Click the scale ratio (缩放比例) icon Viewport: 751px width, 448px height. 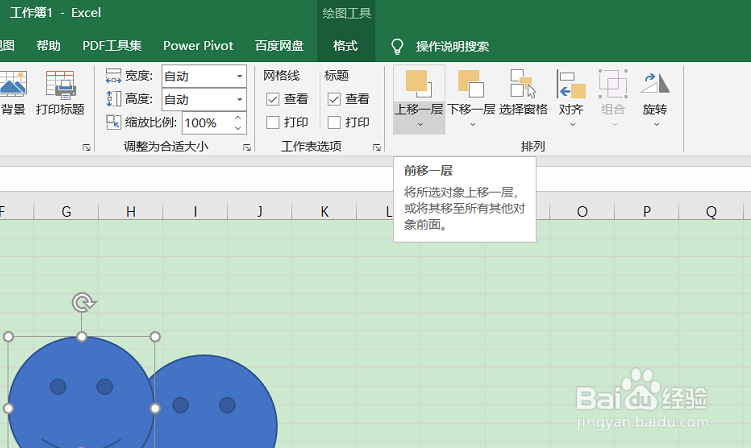point(114,122)
